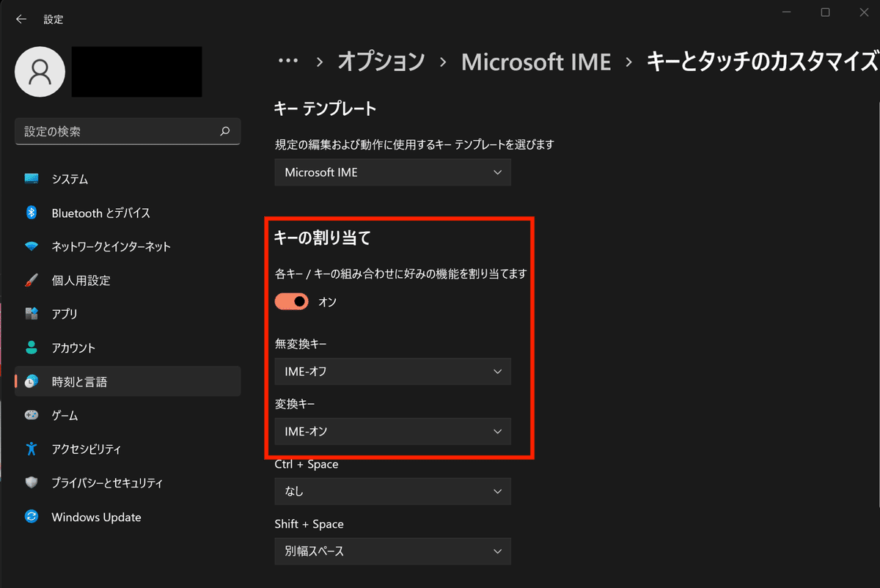Click the privacy shield icon
Image resolution: width=880 pixels, height=588 pixels.
pyautogui.click(x=32, y=482)
